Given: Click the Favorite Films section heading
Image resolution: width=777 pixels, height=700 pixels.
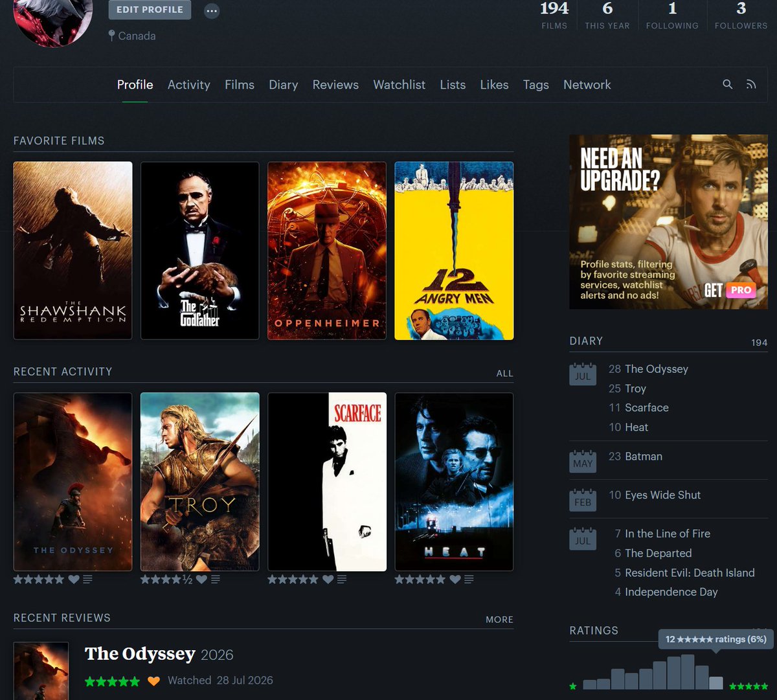Looking at the screenshot, I should coord(59,141).
